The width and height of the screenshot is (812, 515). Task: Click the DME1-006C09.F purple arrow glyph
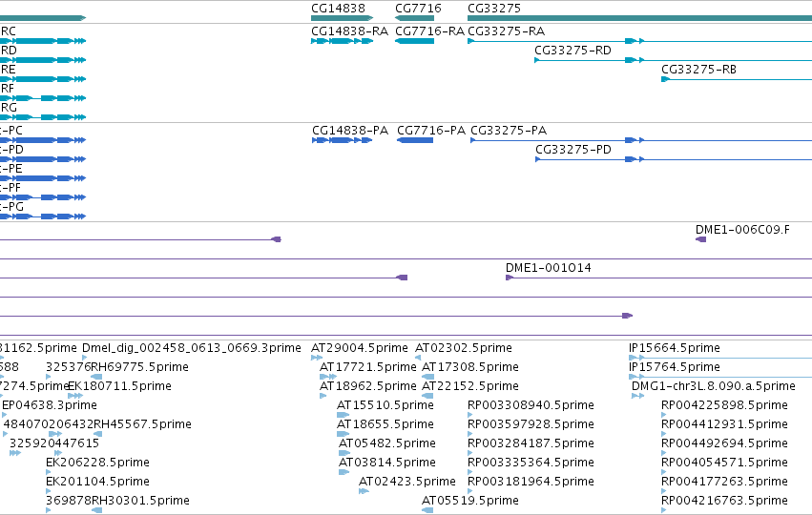[x=700, y=239]
